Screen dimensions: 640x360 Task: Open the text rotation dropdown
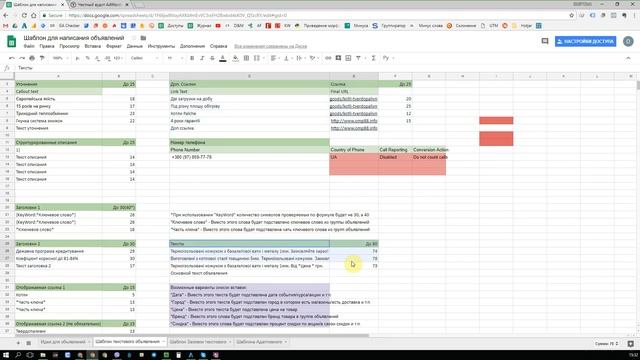pos(313,58)
